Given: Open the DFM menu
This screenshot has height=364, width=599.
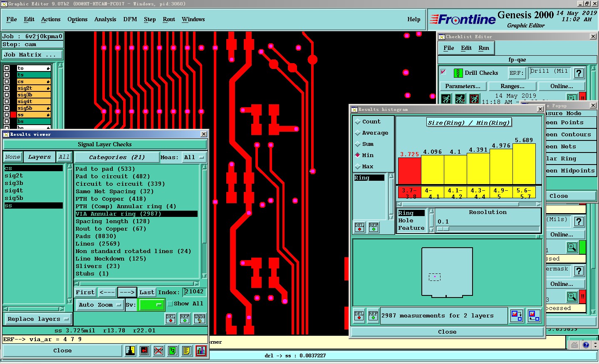Looking at the screenshot, I should point(130,20).
